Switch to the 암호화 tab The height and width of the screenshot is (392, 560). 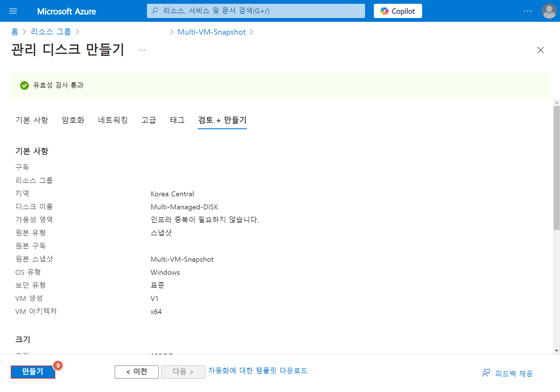pyautogui.click(x=73, y=120)
